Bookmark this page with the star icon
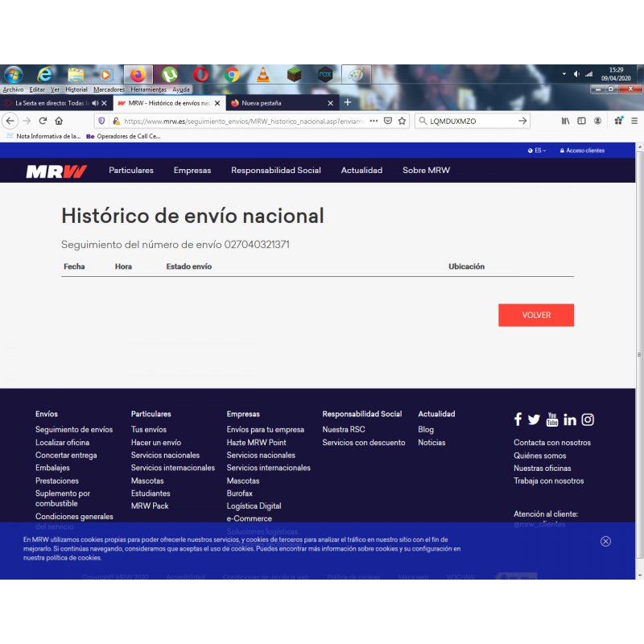The height and width of the screenshot is (644, 644). pos(402,121)
